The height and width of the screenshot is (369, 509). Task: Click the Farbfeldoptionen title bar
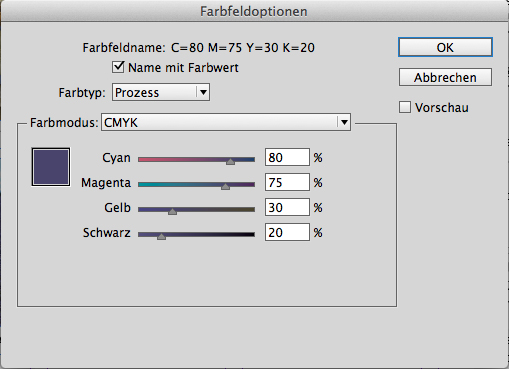click(254, 11)
